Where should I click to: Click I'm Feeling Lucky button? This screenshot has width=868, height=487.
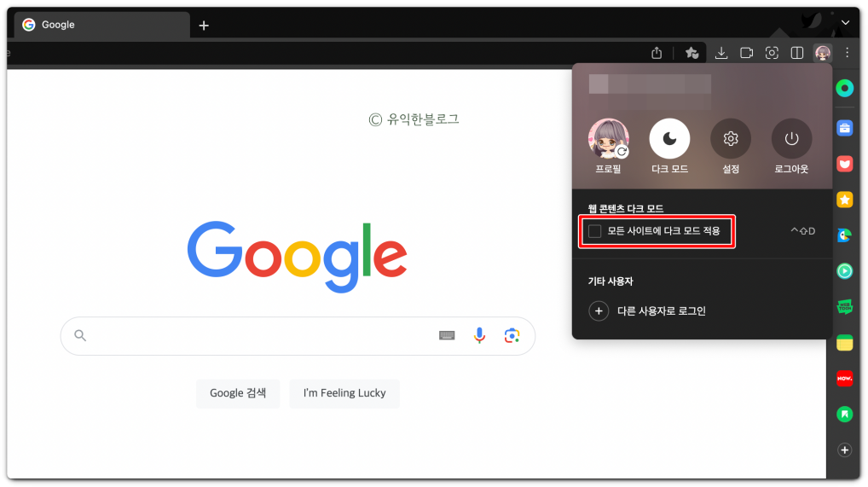tap(344, 393)
